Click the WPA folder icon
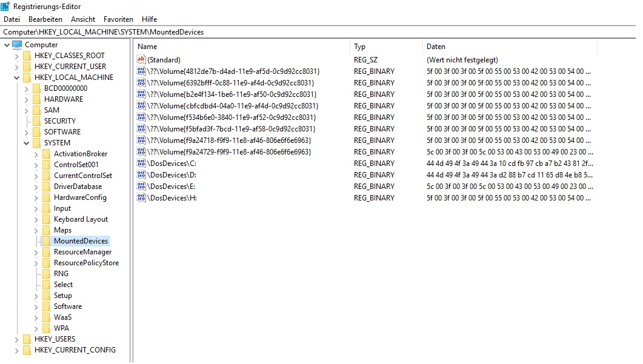643x364 pixels. (x=47, y=328)
